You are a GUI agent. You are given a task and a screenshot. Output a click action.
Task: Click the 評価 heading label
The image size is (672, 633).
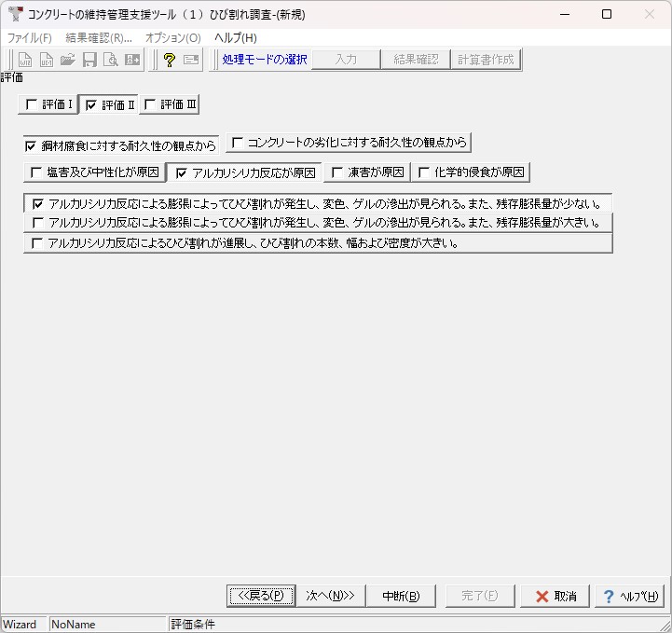pos(11,77)
